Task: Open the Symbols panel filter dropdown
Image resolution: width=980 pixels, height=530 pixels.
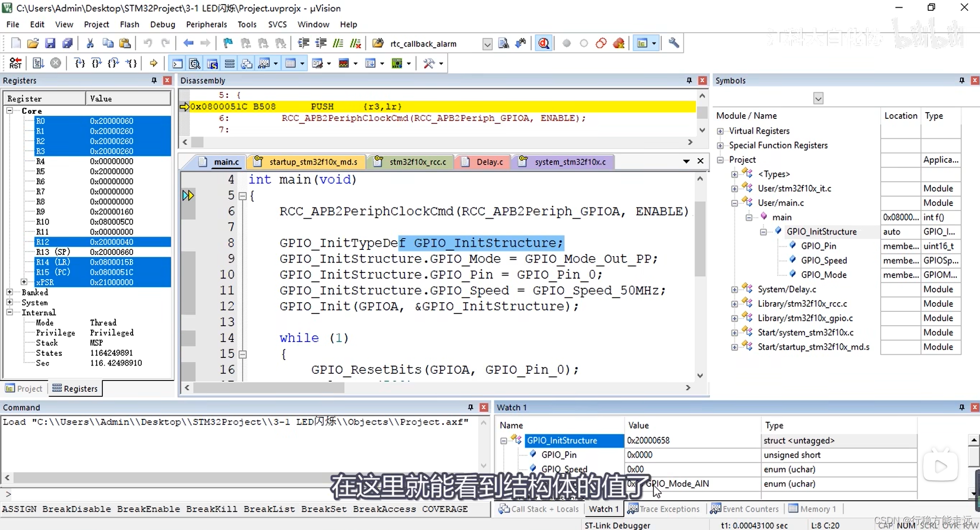Action: click(818, 98)
